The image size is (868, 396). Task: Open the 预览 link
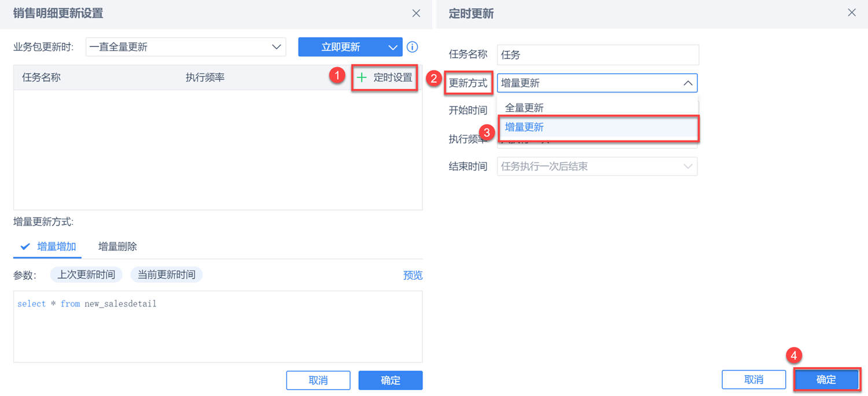[x=413, y=275]
